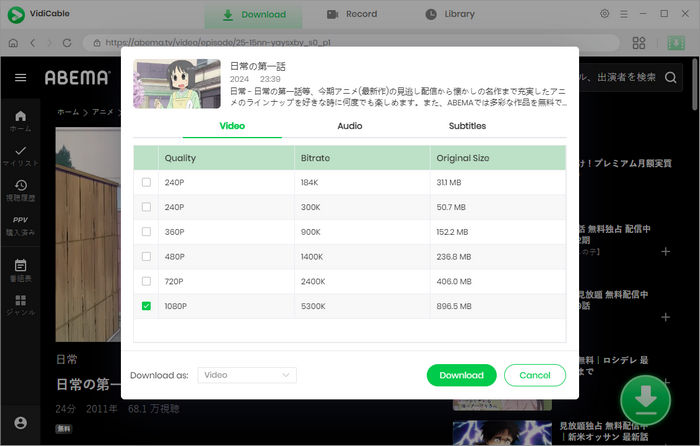The height and width of the screenshot is (446, 700).
Task: Click the episode thumbnail in the dialog
Action: click(x=177, y=84)
